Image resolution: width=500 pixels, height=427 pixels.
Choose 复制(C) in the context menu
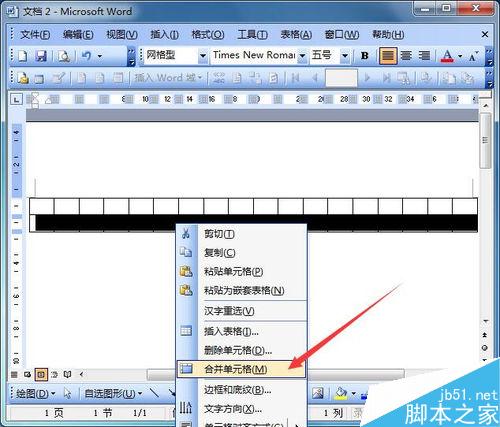click(x=241, y=253)
